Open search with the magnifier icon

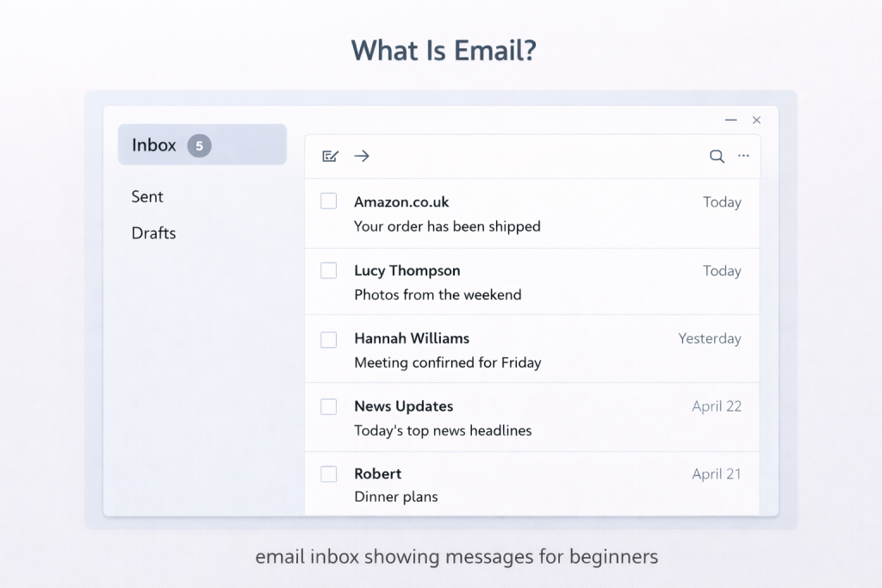(x=717, y=156)
